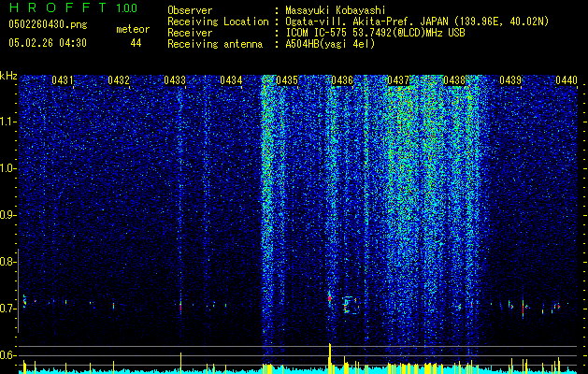The height and width of the screenshot is (374, 588).
Task: Click the 0435 time marker
Action: pyautogui.click(x=286, y=80)
